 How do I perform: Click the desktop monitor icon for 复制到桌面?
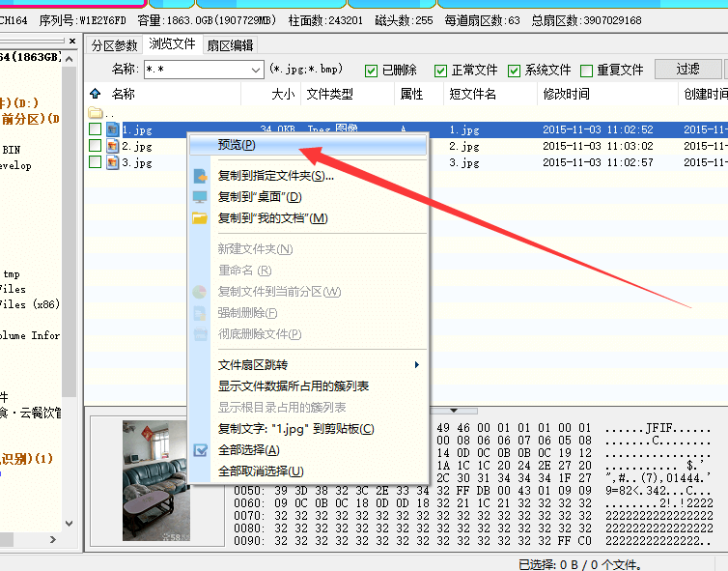point(200,197)
